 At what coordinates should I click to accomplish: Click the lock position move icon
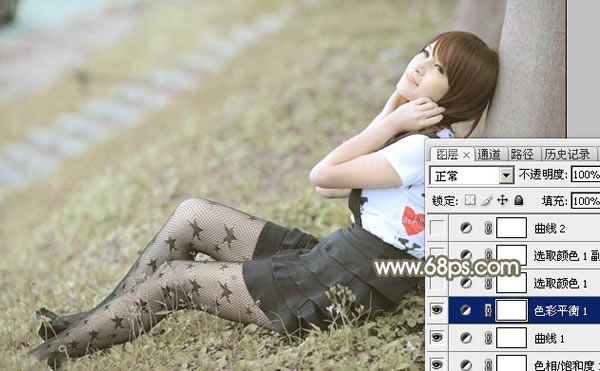[502, 200]
